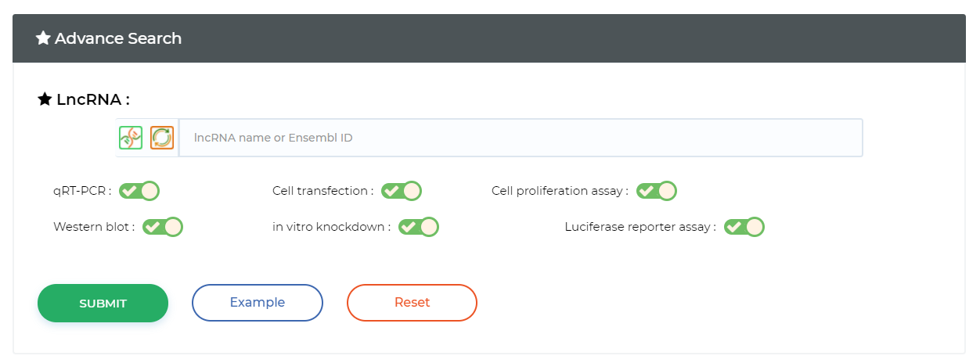Switch off in vitro knockdown
This screenshot has height=363, width=980.
[419, 227]
